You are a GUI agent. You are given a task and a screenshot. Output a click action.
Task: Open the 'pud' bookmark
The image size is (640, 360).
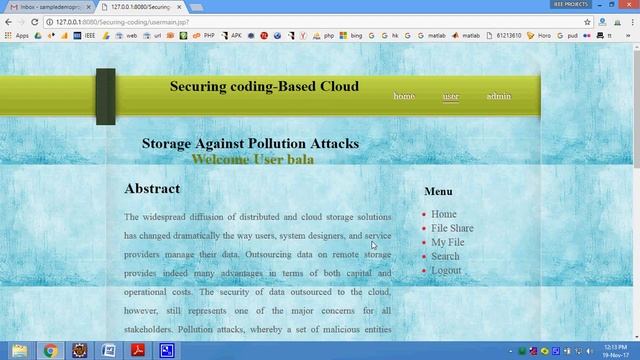pyautogui.click(x=567, y=36)
